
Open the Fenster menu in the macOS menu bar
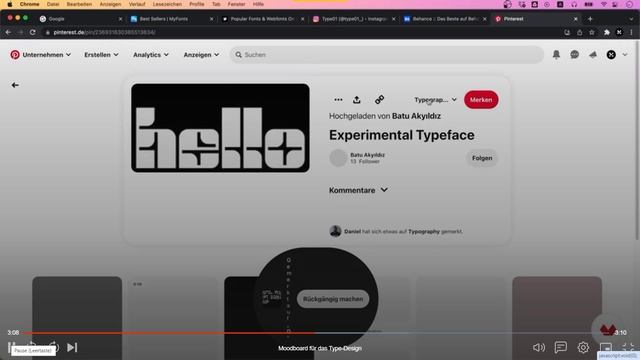[236, 4]
